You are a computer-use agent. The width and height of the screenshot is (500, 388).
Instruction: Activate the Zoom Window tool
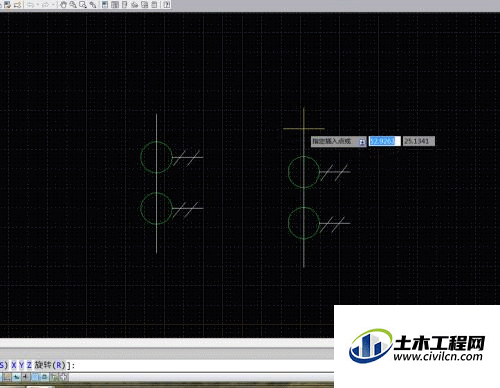(x=83, y=5)
